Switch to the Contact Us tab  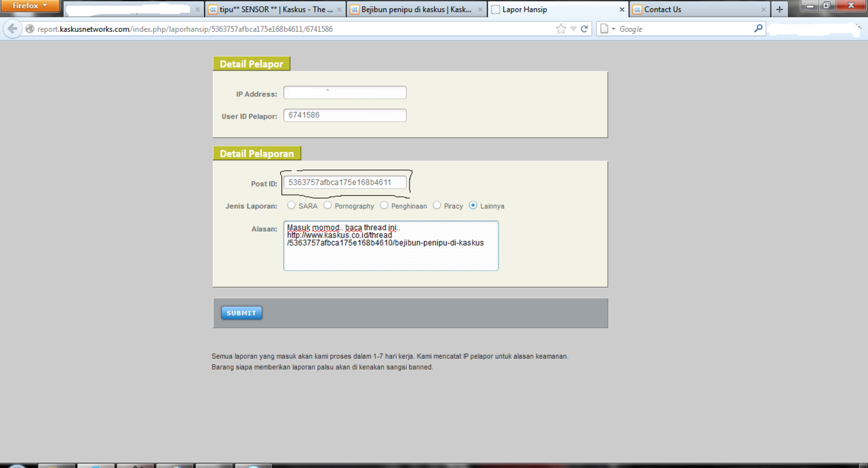(700, 9)
